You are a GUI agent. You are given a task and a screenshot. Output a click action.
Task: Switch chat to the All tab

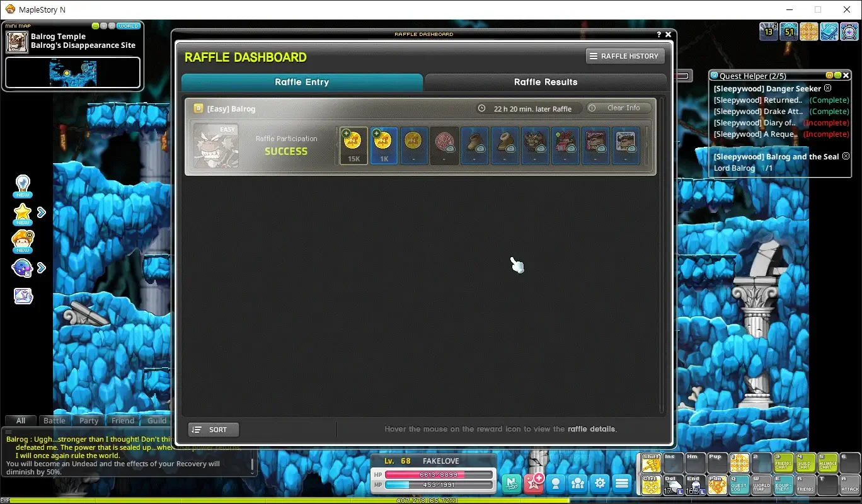point(21,420)
